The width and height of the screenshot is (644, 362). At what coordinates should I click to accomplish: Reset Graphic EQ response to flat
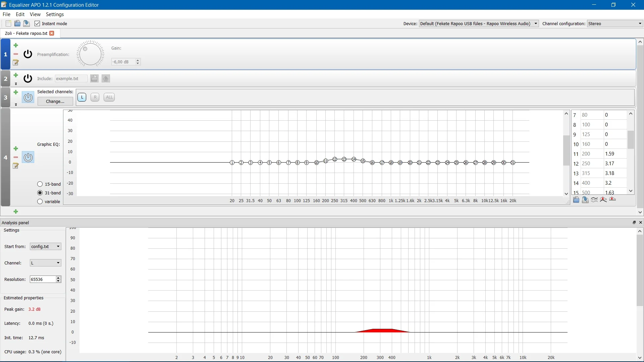(x=612, y=199)
